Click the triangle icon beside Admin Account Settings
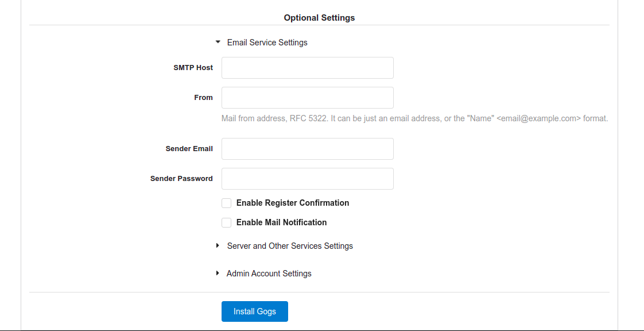The height and width of the screenshot is (331, 644). (218, 273)
